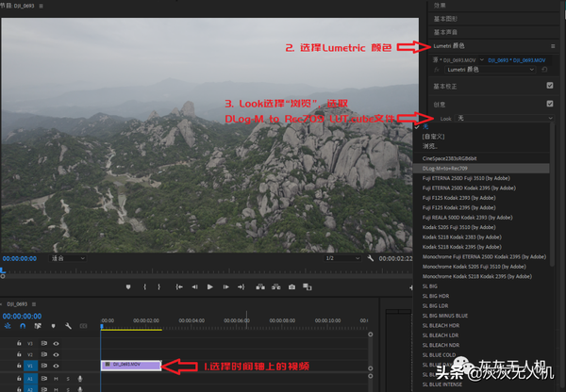The width and height of the screenshot is (566, 392).
Task: Open the 1/2 playback resolution dropdown
Action: (342, 258)
